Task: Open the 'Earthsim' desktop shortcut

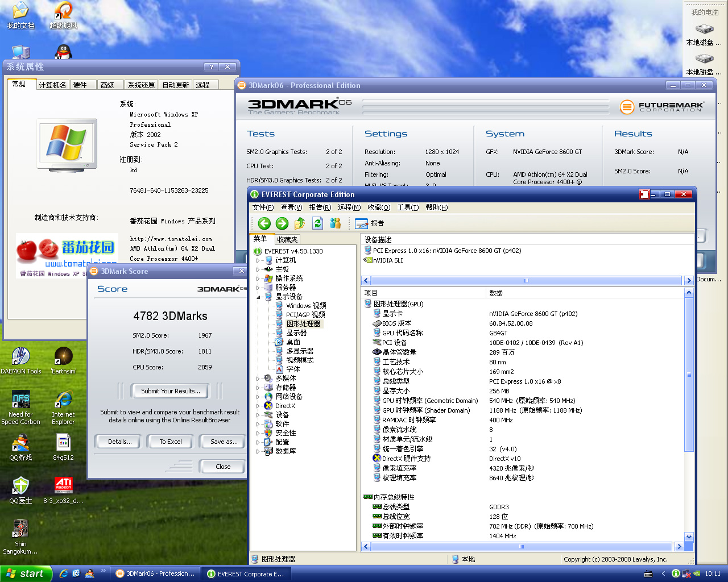Action: (x=63, y=360)
